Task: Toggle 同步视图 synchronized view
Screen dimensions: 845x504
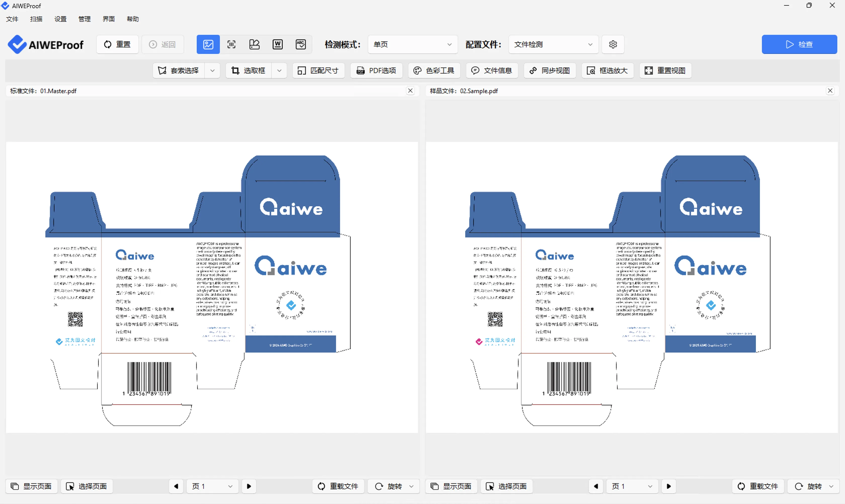Action: click(x=550, y=71)
